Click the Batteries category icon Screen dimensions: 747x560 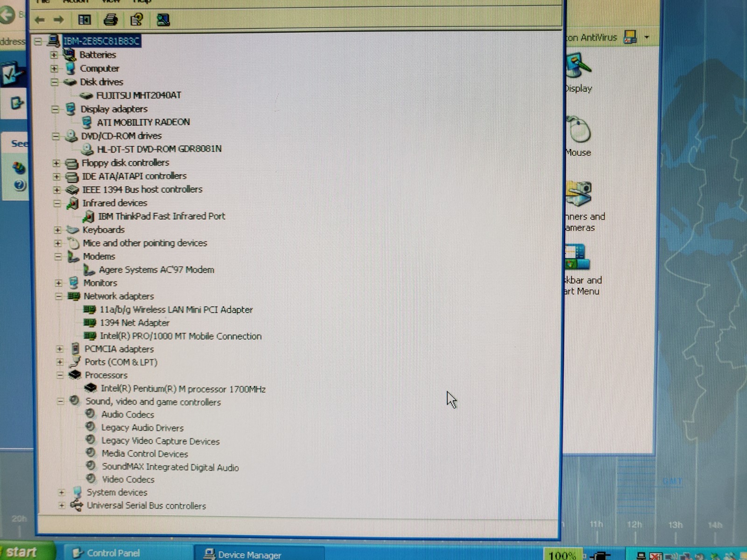tap(70, 55)
